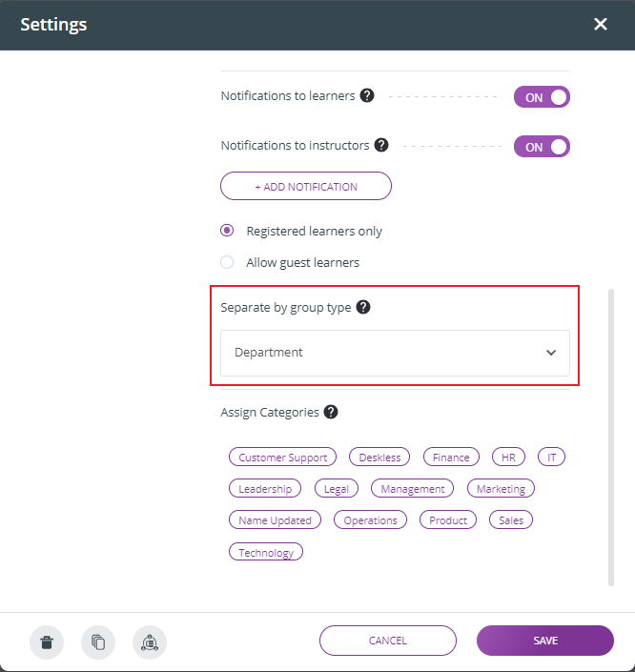The height and width of the screenshot is (672, 635).
Task: Select Allow guest learners option
Action: tap(227, 262)
